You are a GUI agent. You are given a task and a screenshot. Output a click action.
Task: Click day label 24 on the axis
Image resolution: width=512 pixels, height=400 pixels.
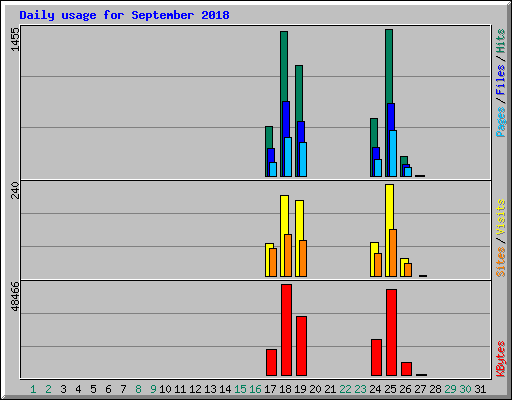(x=375, y=389)
